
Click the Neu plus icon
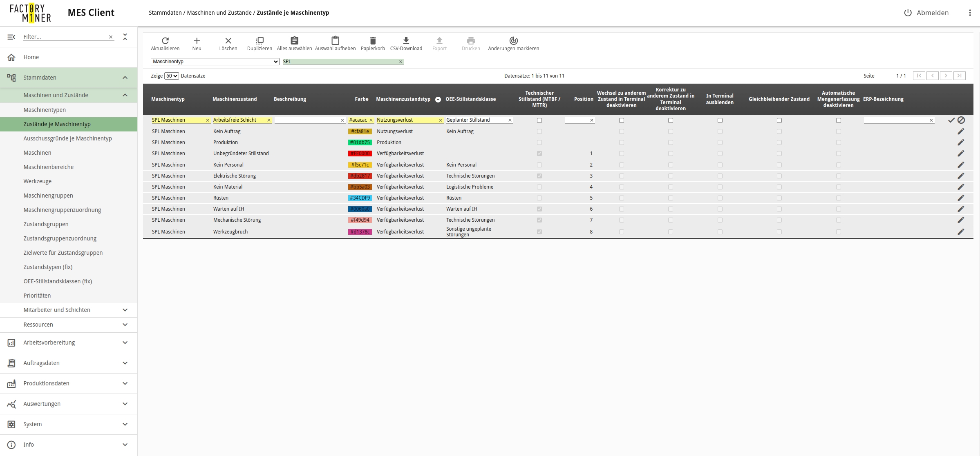click(197, 41)
